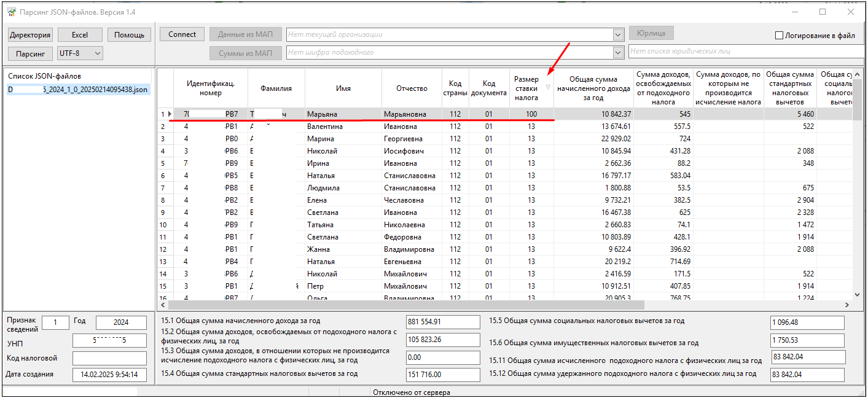
Task: Select the JSON file in the file list
Action: pos(77,90)
